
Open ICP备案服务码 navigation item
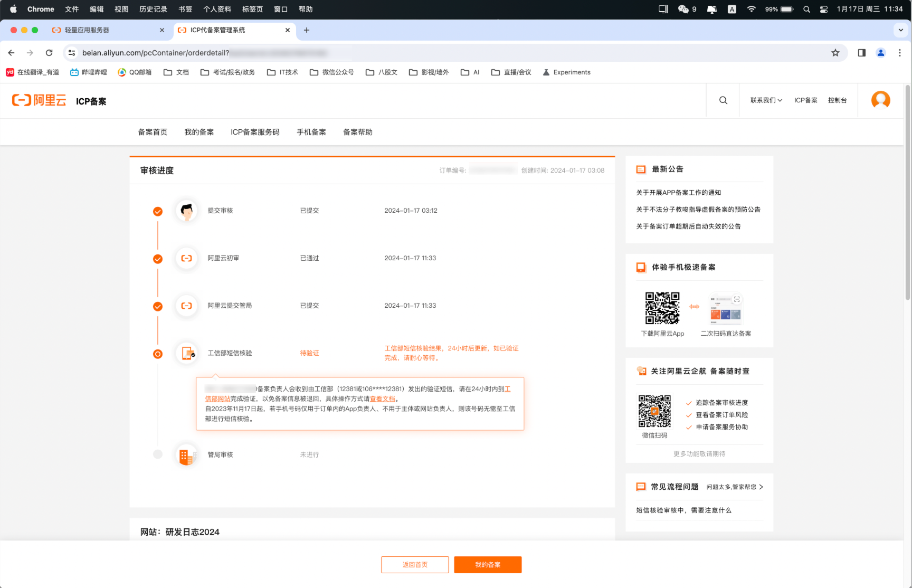(x=255, y=132)
